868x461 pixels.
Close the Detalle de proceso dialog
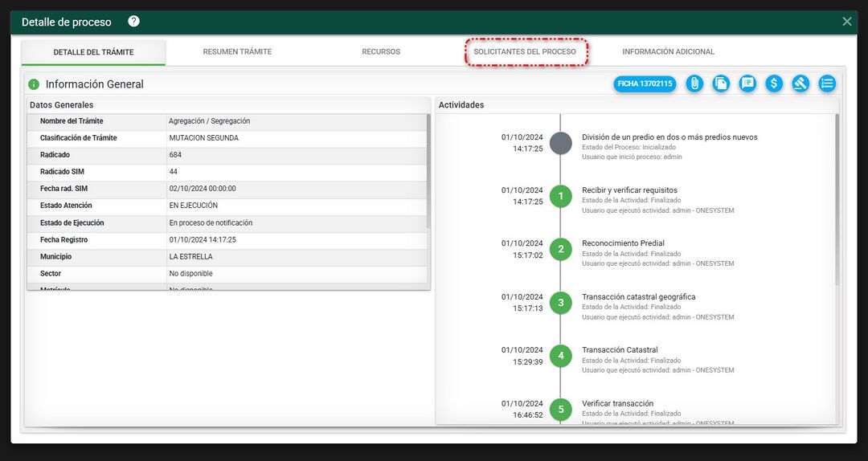847,22
